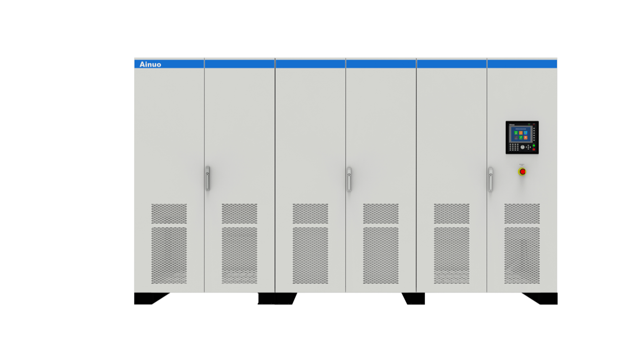
Task: Tap the orange top-middle icon on the touchscreen
Action: tap(521, 133)
